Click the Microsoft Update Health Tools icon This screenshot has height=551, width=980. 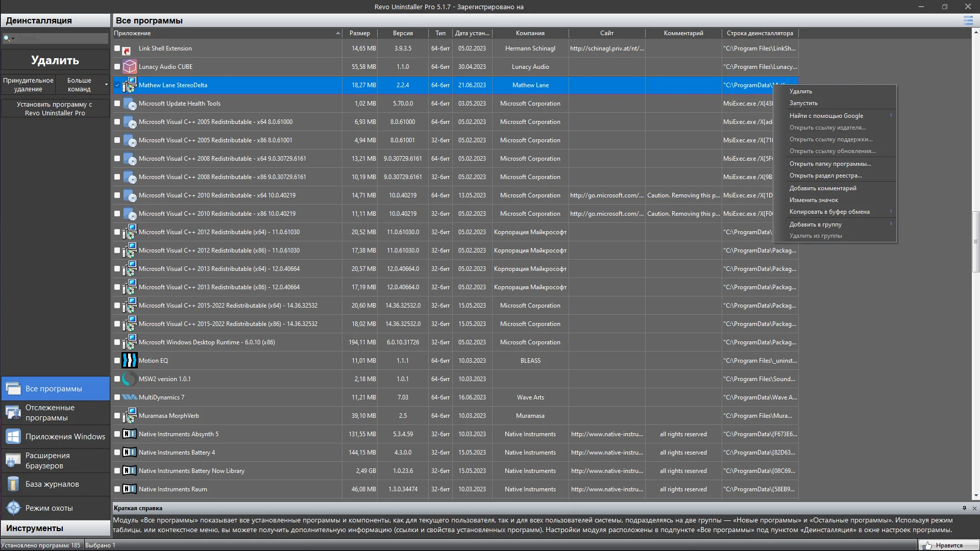click(x=130, y=104)
